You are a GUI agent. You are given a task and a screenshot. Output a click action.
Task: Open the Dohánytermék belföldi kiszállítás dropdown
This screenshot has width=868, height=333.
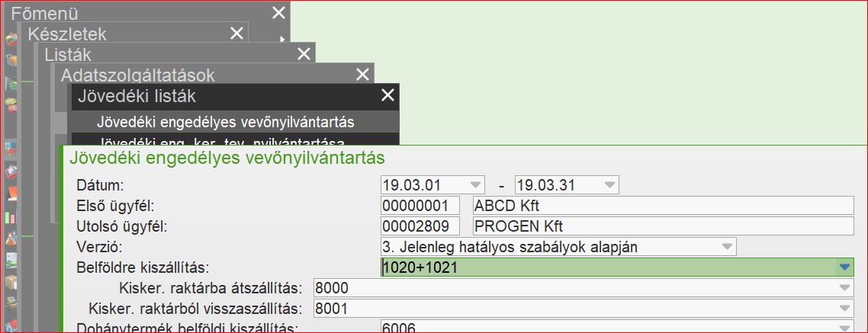(x=844, y=327)
